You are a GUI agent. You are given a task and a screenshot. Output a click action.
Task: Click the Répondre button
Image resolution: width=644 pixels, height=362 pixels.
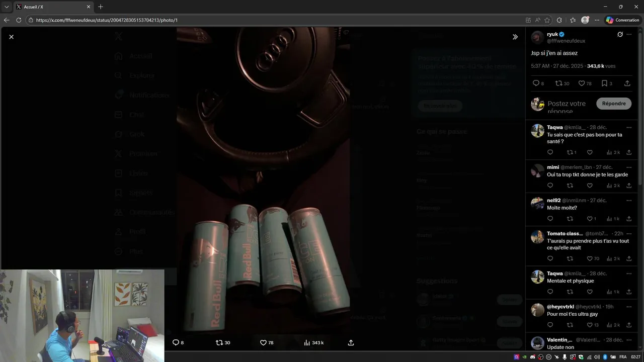614,104
